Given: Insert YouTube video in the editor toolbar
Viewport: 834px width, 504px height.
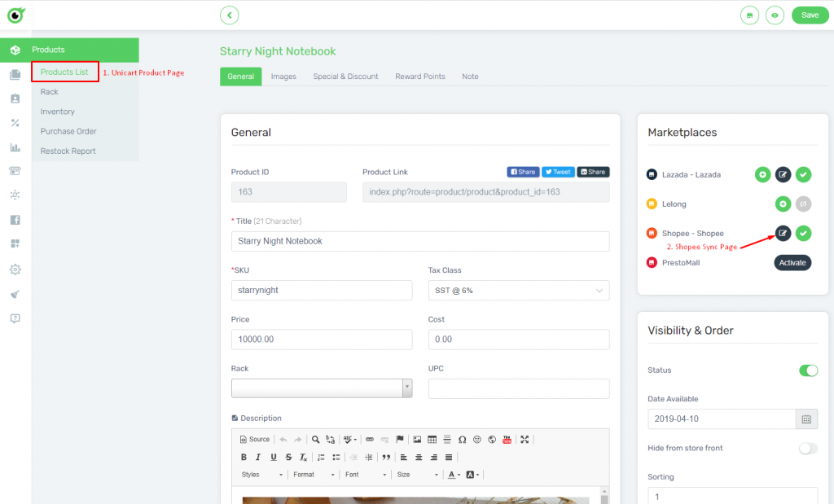Looking at the screenshot, I should pyautogui.click(x=507, y=439).
